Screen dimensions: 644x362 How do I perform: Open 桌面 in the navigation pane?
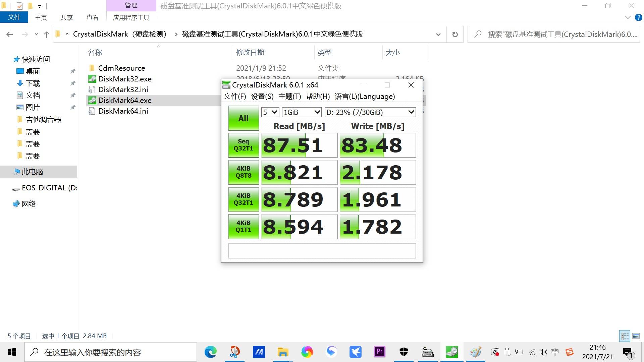click(x=33, y=71)
